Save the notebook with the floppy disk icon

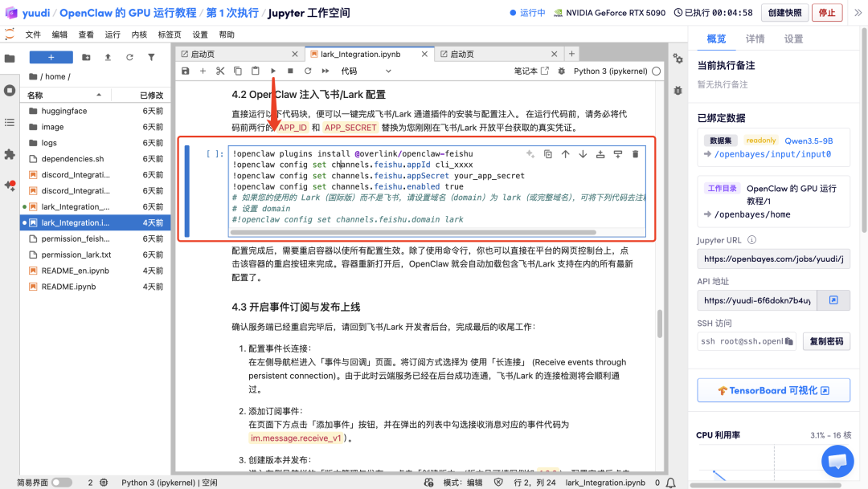186,71
